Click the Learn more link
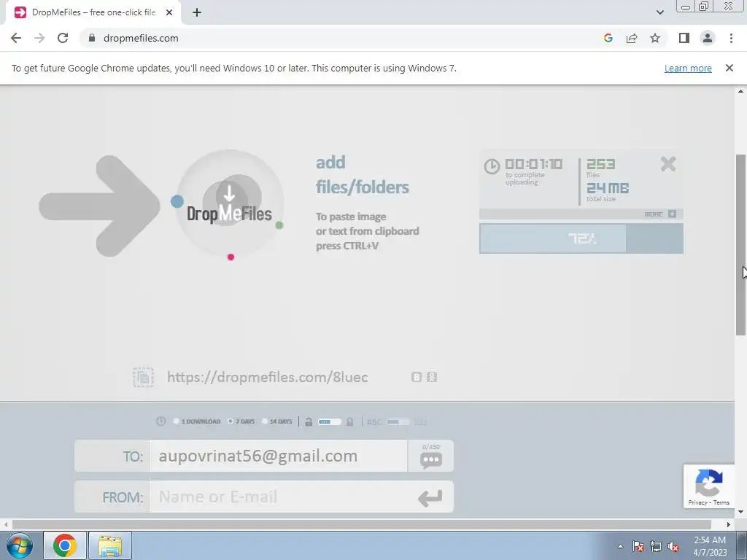 point(688,68)
